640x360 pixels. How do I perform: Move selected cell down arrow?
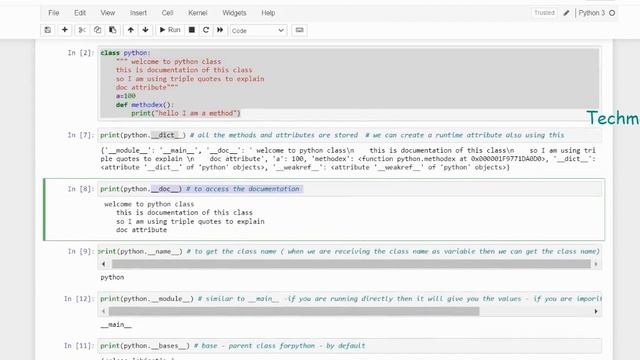point(145,30)
